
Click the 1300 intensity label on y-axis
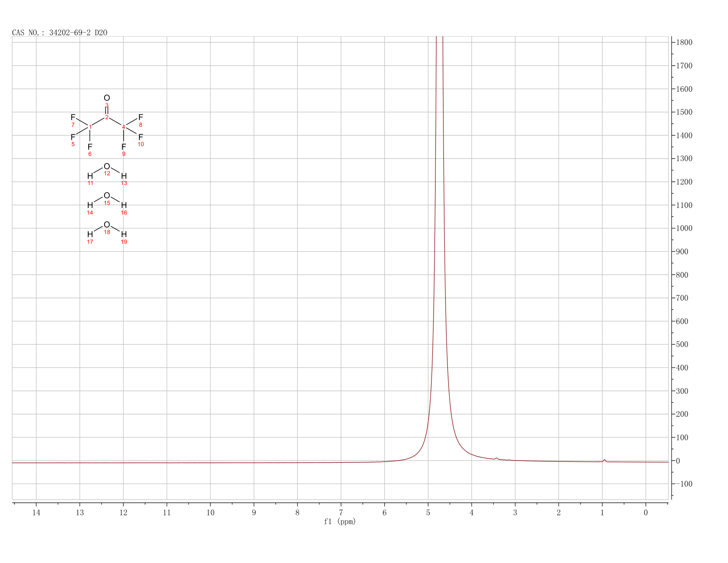684,159
